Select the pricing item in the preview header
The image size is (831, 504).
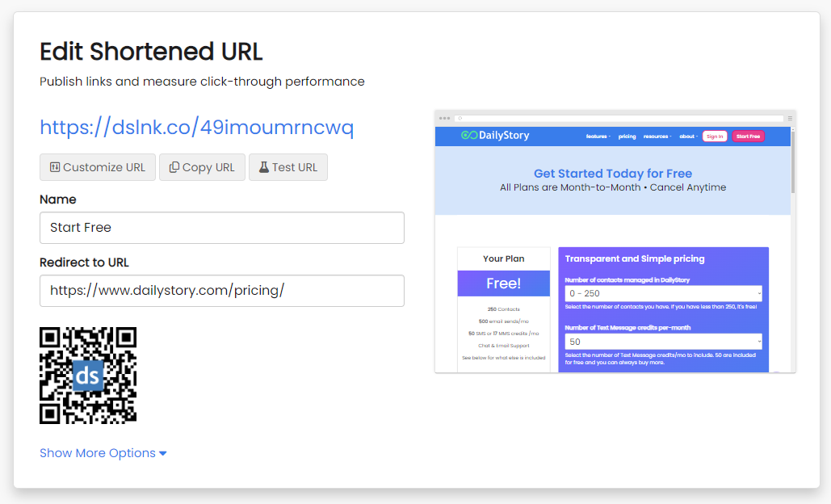click(x=627, y=136)
